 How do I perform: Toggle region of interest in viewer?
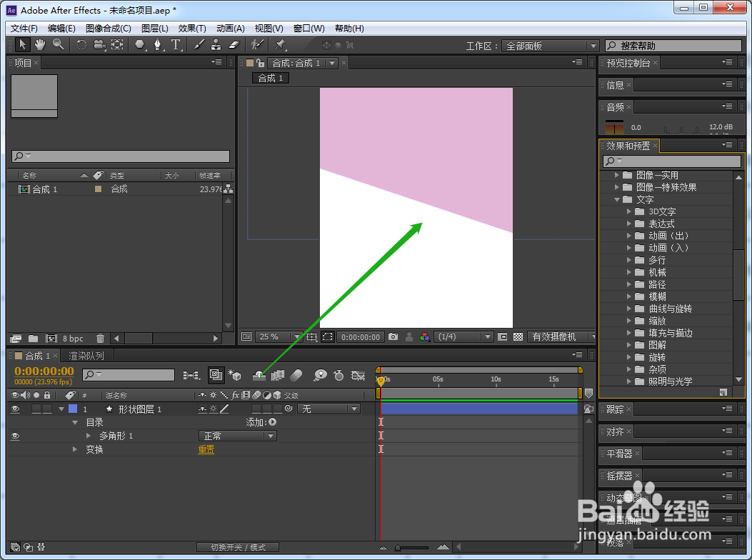point(328,337)
